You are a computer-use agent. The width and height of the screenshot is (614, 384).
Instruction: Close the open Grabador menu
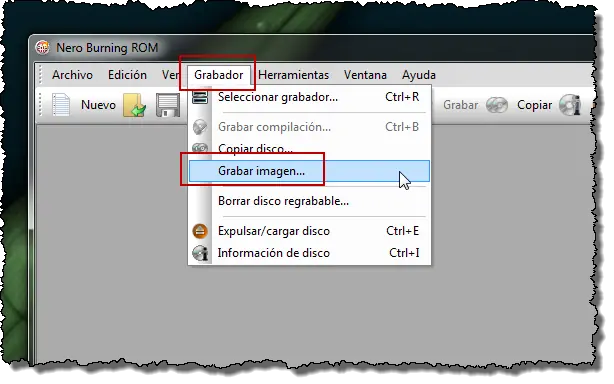coord(219,75)
